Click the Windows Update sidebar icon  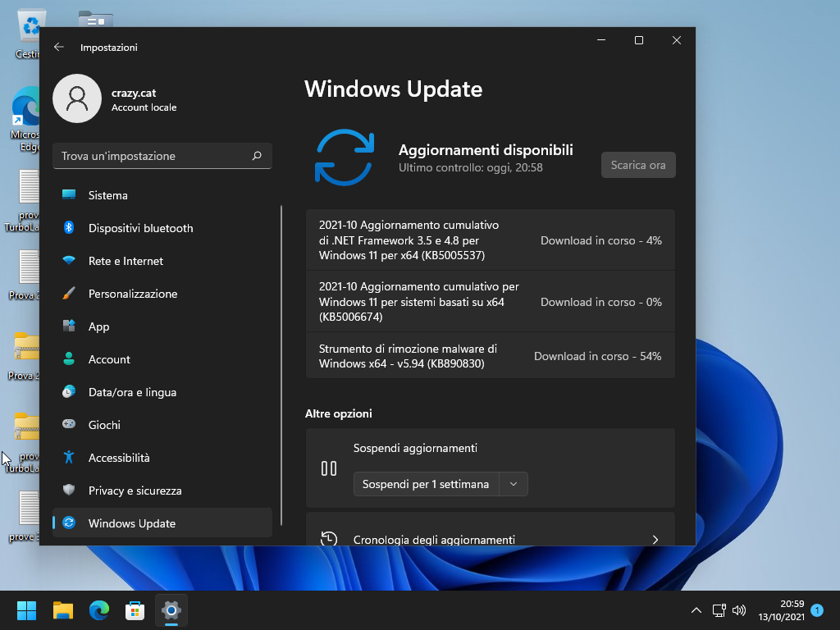(69, 523)
